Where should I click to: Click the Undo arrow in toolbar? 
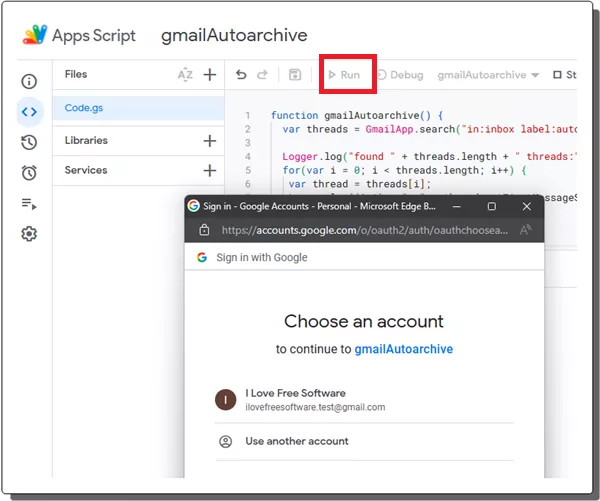tap(241, 75)
